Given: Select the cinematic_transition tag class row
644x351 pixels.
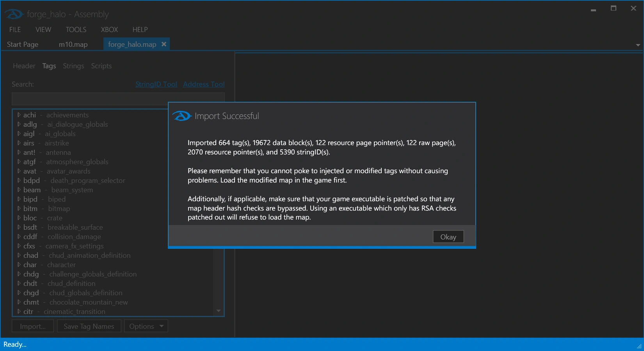Looking at the screenshot, I should (x=64, y=312).
